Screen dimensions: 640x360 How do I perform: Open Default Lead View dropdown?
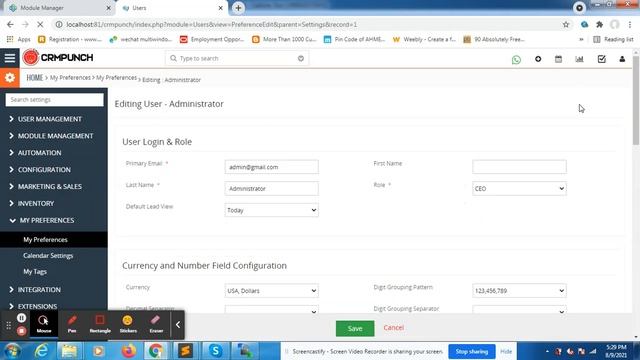tap(271, 210)
